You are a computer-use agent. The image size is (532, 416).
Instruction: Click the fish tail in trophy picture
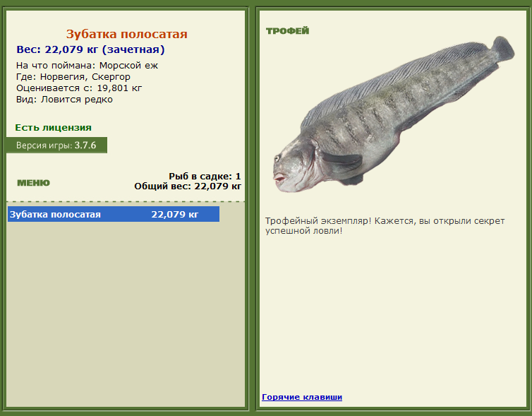coord(503,49)
